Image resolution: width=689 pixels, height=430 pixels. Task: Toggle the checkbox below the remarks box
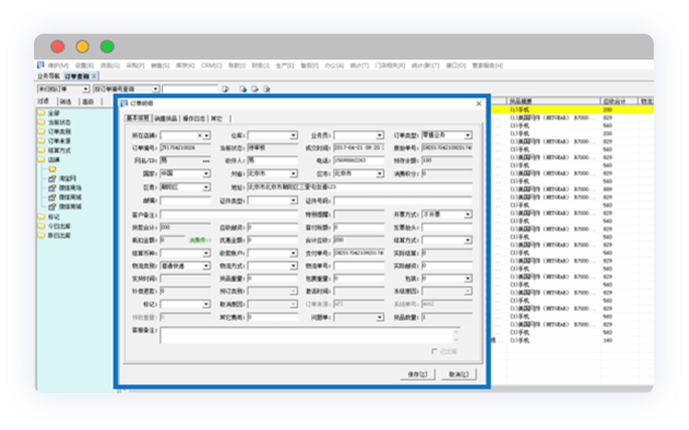(x=432, y=351)
